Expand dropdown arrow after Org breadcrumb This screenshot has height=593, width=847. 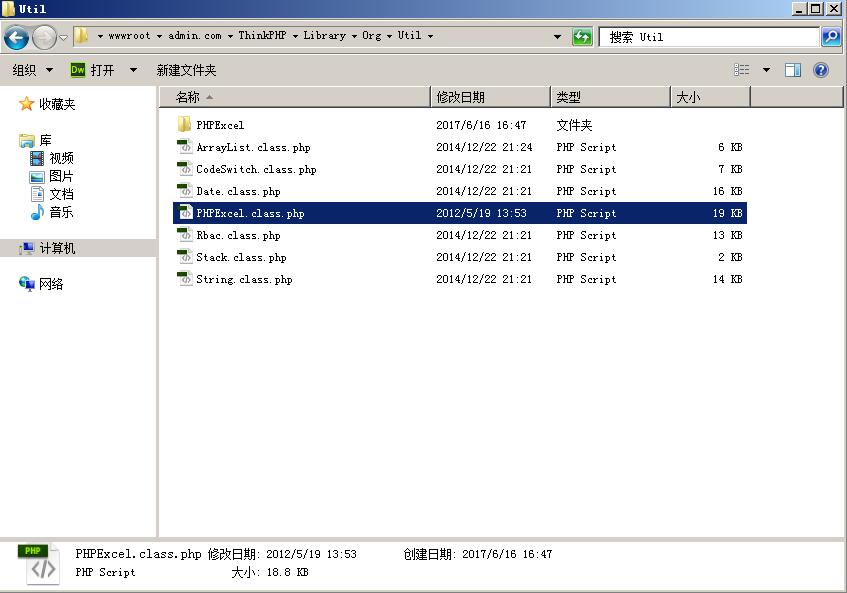389,36
